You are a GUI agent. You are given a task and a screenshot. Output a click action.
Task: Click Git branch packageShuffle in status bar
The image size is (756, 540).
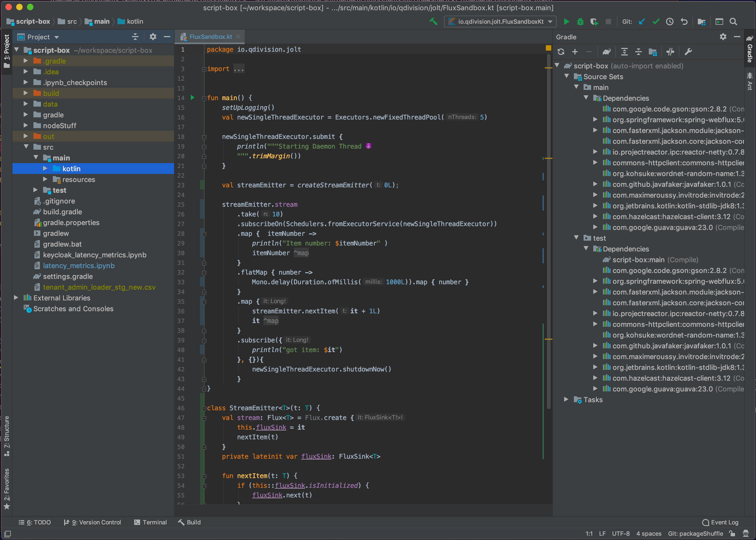(695, 533)
